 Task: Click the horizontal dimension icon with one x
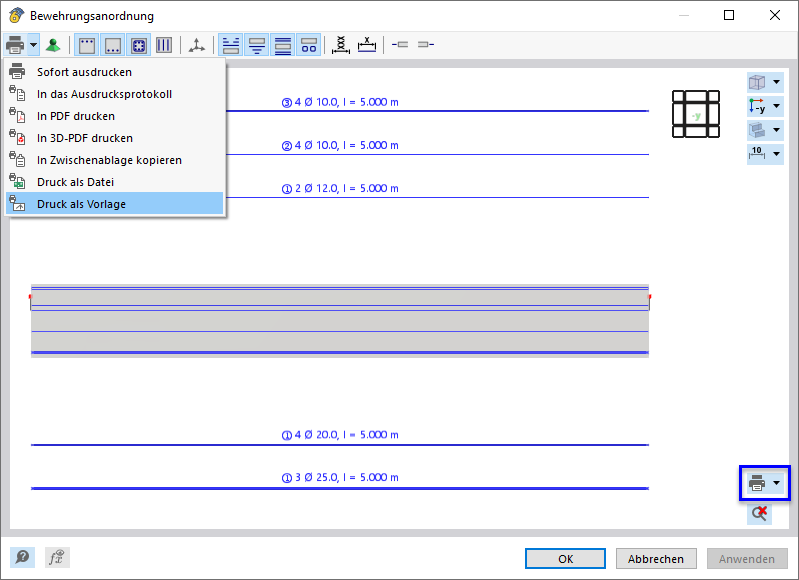pos(367,45)
